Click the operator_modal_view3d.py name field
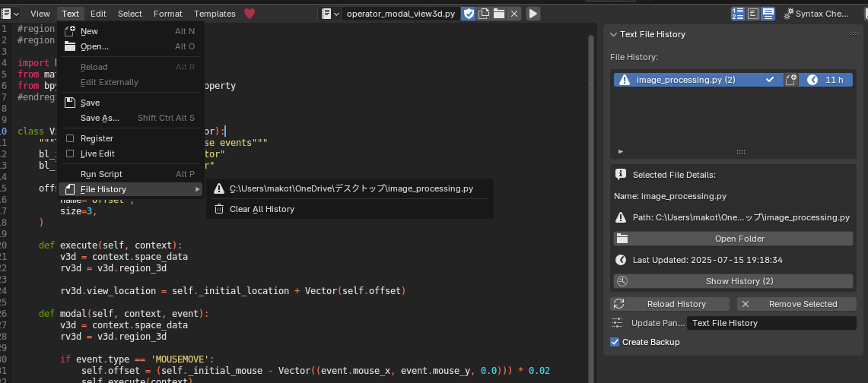 [402, 14]
